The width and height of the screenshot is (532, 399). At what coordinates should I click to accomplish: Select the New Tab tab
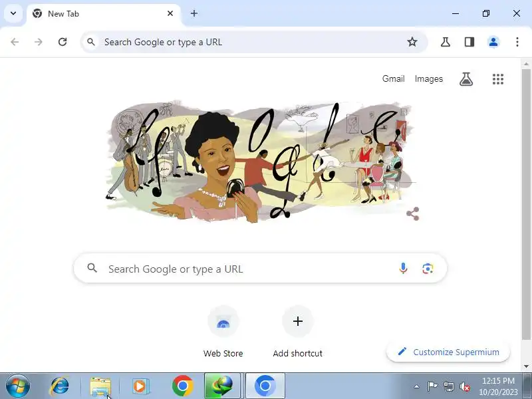click(103, 14)
